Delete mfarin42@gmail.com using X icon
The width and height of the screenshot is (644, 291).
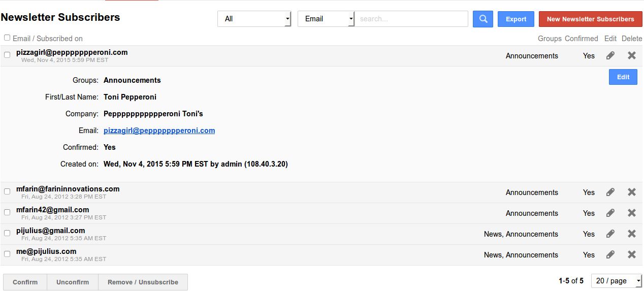point(632,213)
